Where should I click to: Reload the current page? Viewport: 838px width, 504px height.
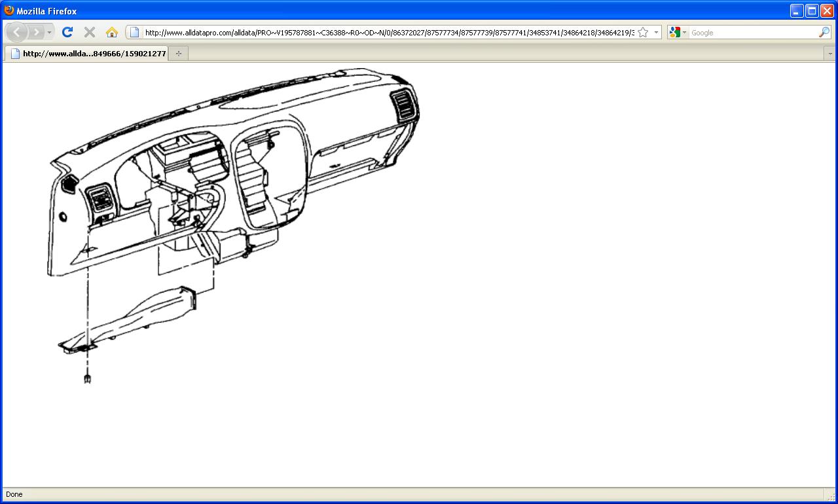click(67, 32)
